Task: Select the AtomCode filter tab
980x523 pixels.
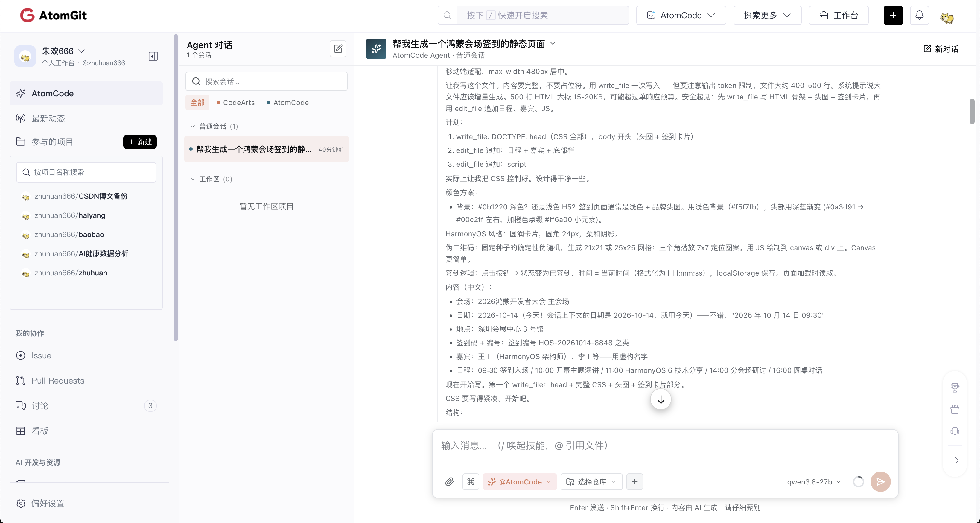Action: coord(287,102)
